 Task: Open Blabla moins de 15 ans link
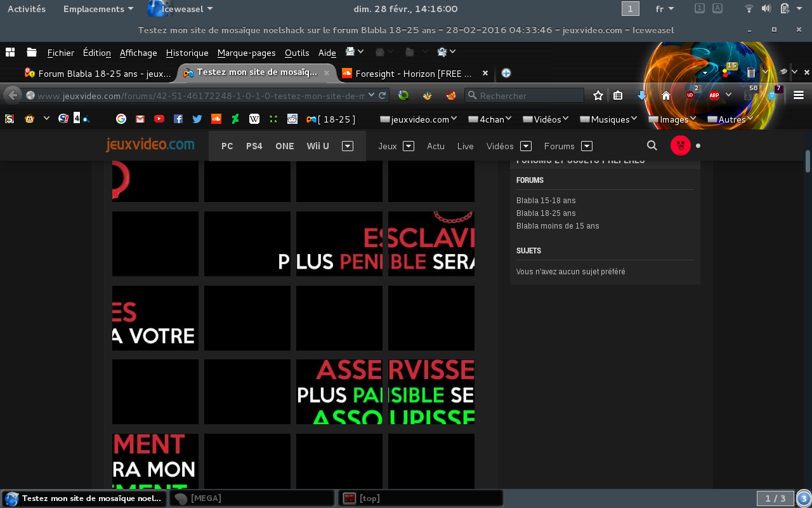[558, 225]
